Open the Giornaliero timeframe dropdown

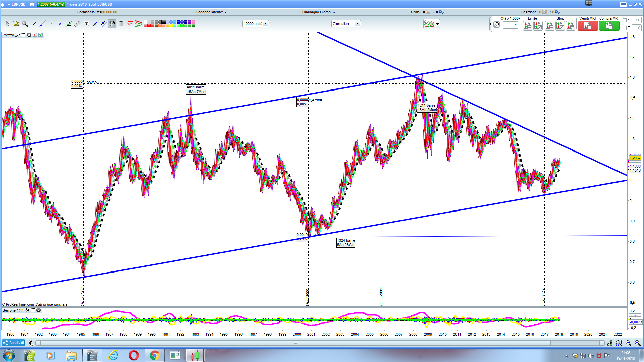click(x=346, y=24)
